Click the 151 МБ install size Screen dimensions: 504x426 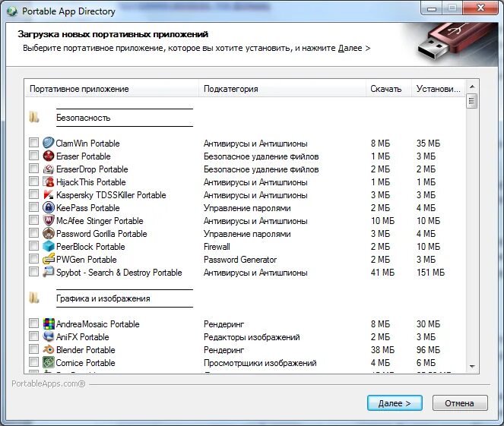click(431, 273)
